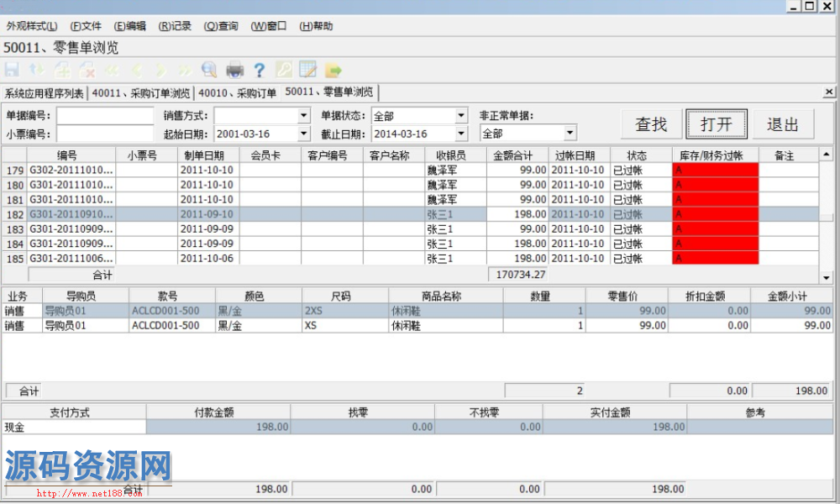840x504 pixels.
Task: Focus the 小票编号 input field
Action: (x=105, y=134)
